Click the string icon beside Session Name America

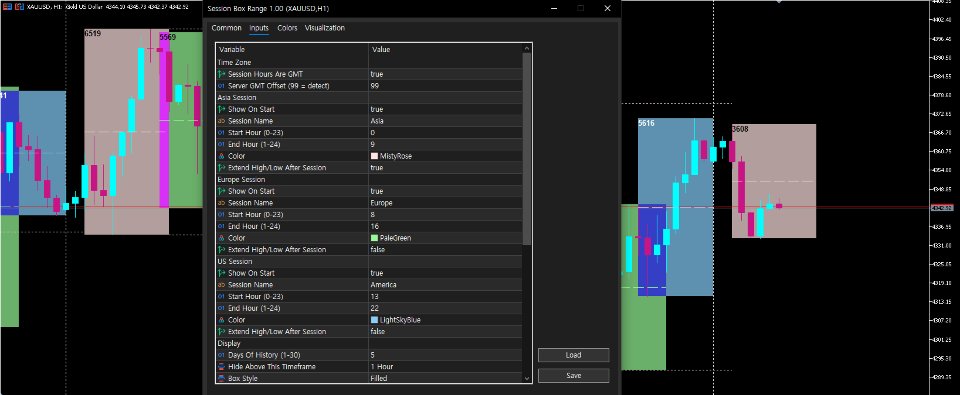[x=222, y=285]
